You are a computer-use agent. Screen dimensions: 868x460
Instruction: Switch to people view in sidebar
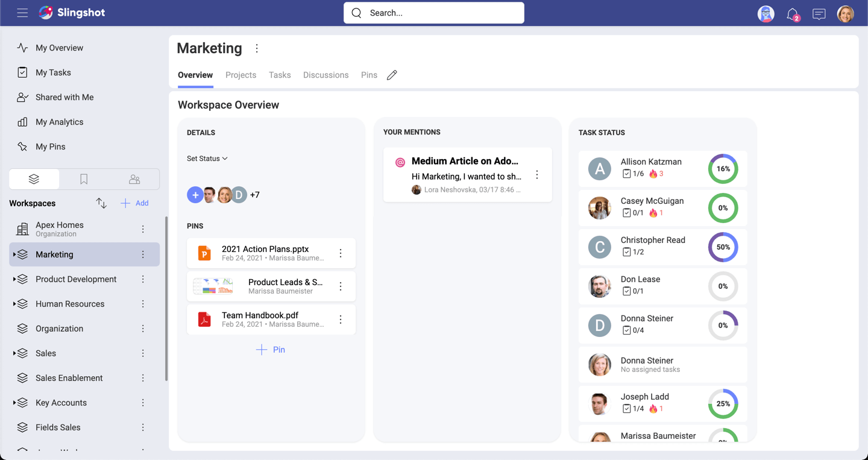[134, 179]
